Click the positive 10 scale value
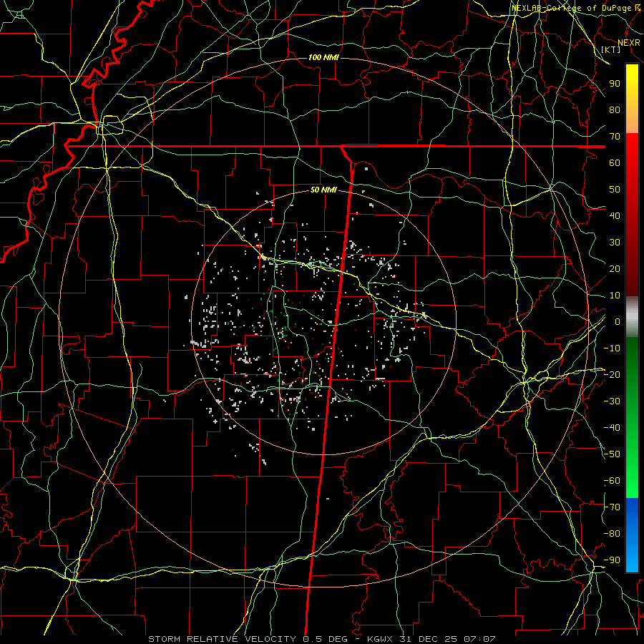Screen dimensions: 644x644 [615, 296]
